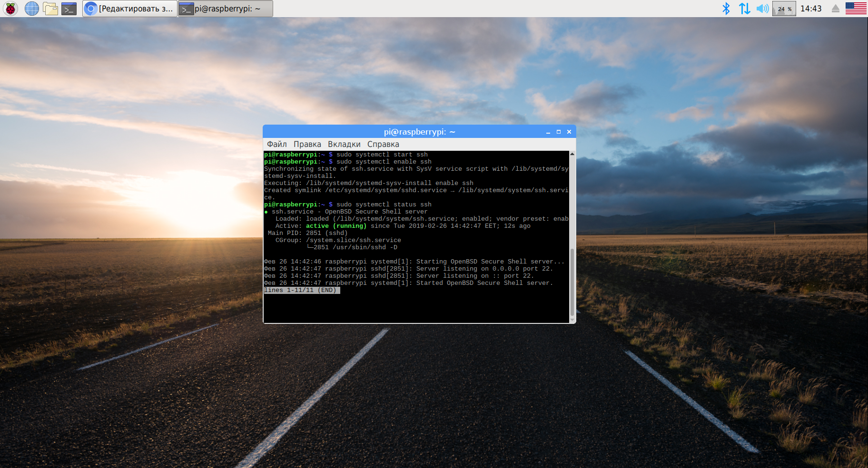Open the network connections tray icon
The width and height of the screenshot is (868, 468).
[744, 9]
